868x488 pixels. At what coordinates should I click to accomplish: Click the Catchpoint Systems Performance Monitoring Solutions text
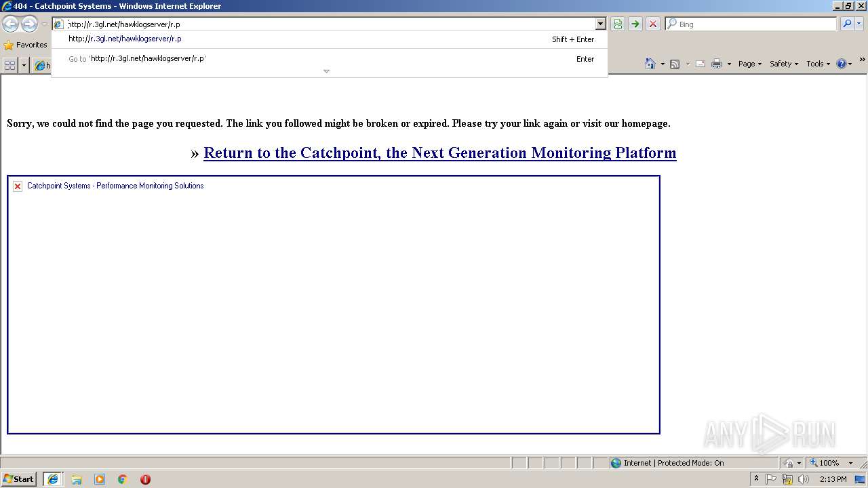115,186
